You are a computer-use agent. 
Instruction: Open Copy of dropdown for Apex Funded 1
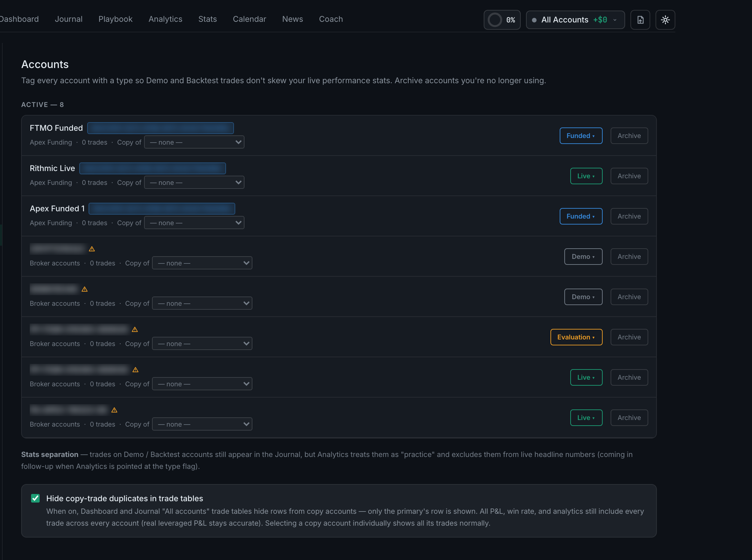click(x=194, y=223)
